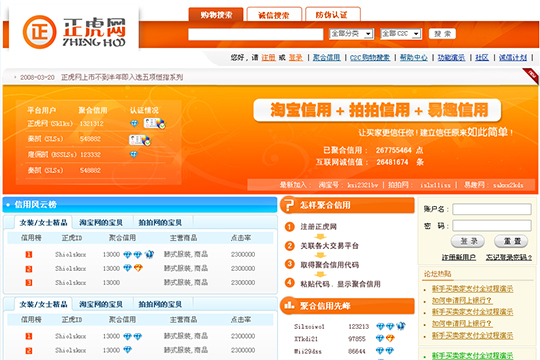Click the orange diamond in the XYkdi21 row
Viewport: 540px width, 360px height.
[x=390, y=338]
